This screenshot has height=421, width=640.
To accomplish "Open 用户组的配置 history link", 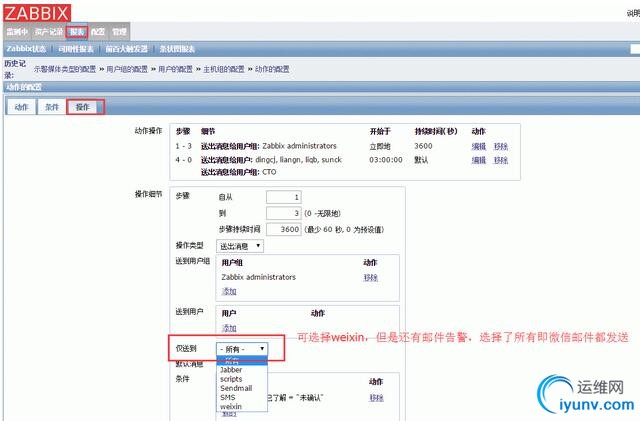I will pos(127,69).
